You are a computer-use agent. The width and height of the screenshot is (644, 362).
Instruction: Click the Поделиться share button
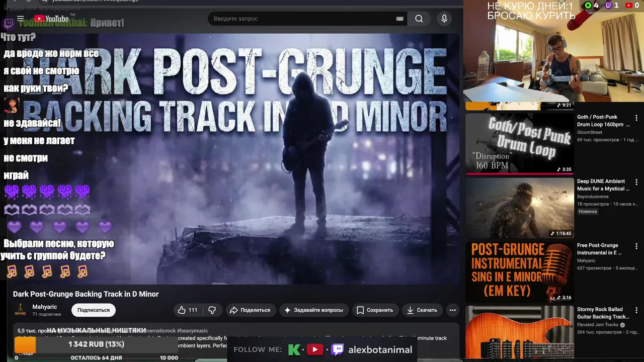251,310
